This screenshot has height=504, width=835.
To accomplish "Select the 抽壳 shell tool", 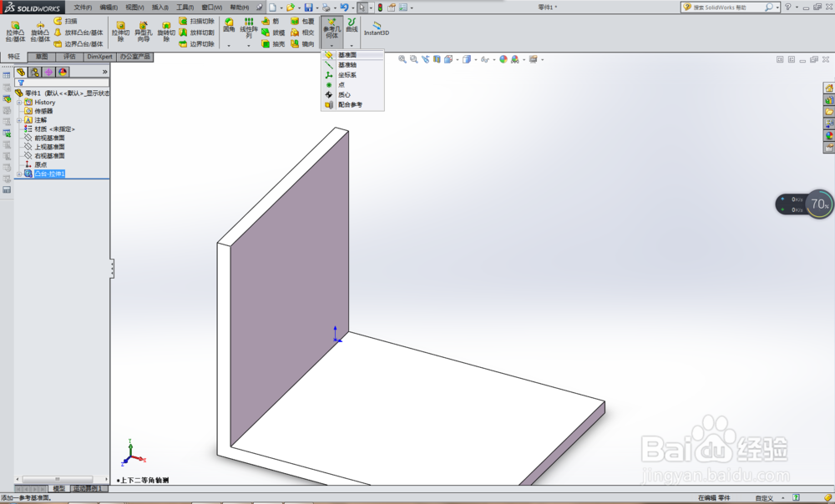I will point(273,43).
